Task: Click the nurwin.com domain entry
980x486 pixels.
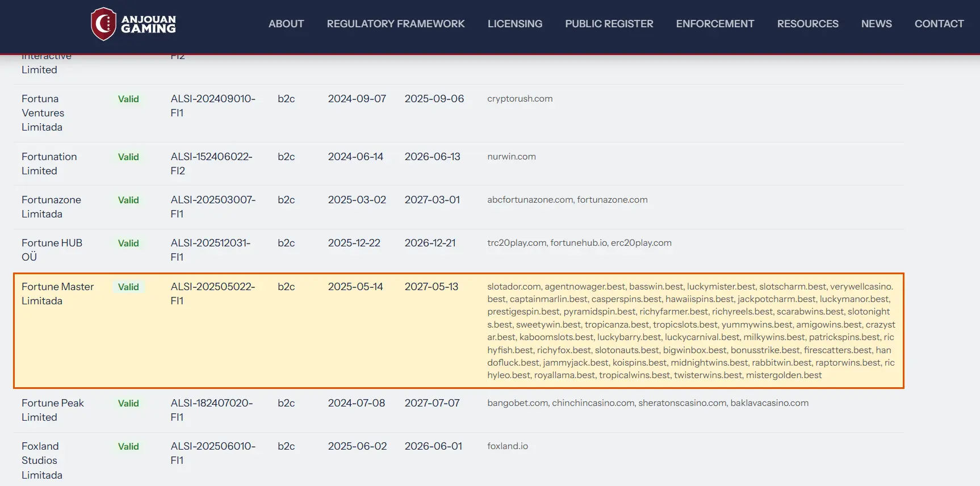Action: pyautogui.click(x=511, y=157)
